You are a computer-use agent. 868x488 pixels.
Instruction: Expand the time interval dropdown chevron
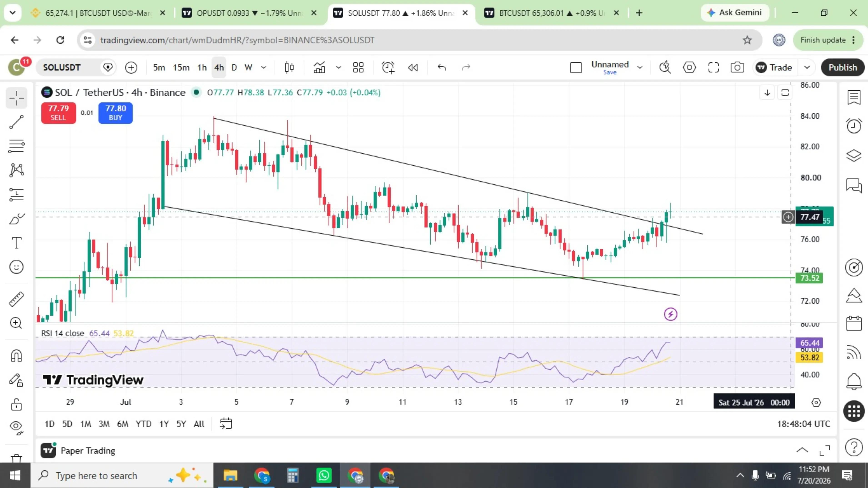(264, 67)
